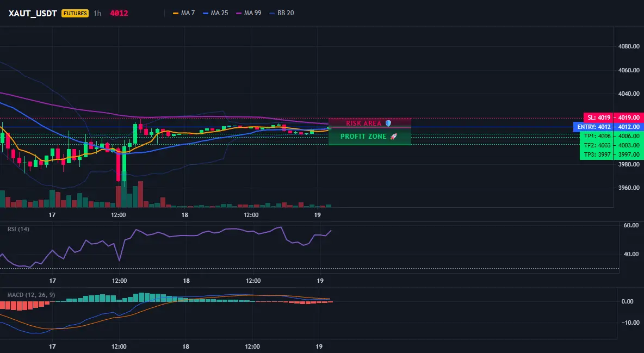Click the green TP1: 4006 tag
644x353 pixels.
596,136
